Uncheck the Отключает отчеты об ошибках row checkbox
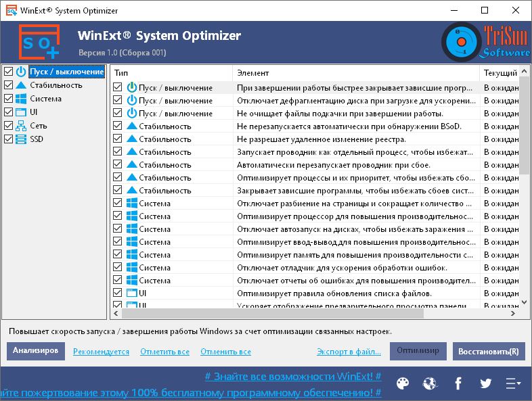This screenshot has width=532, height=401. 117,281
